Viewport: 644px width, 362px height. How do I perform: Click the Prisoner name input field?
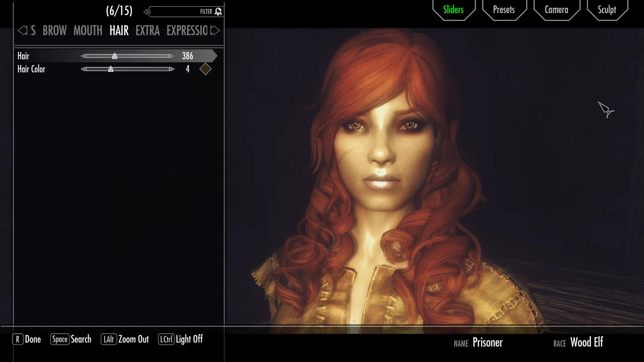click(x=487, y=342)
